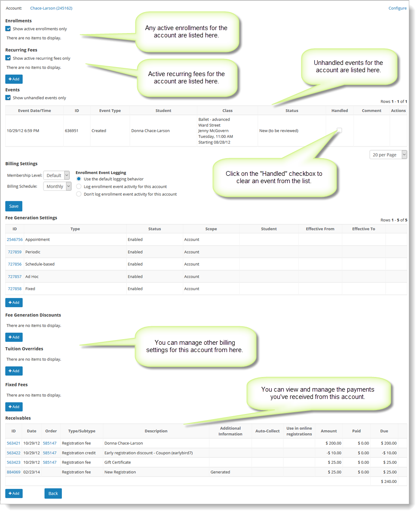The width and height of the screenshot is (420, 515).
Task: Toggle Show active recurring fees only
Action: tap(8, 58)
